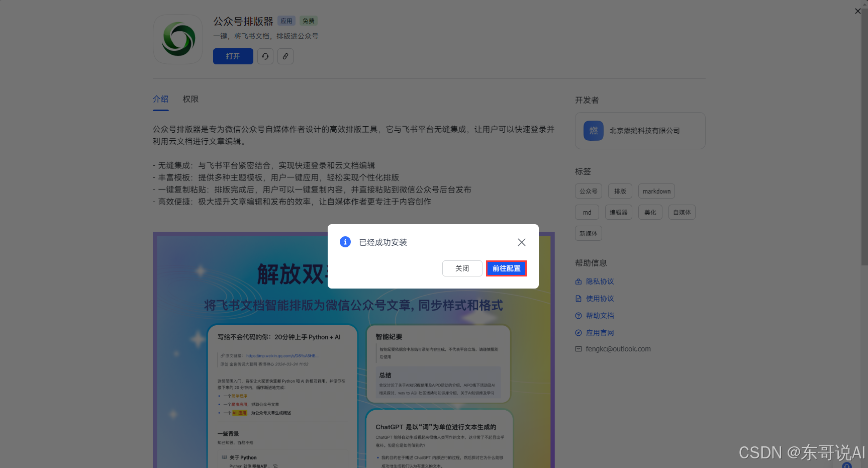Select the 自媒体 tag
Screen dimensions: 868x468
coord(682,212)
